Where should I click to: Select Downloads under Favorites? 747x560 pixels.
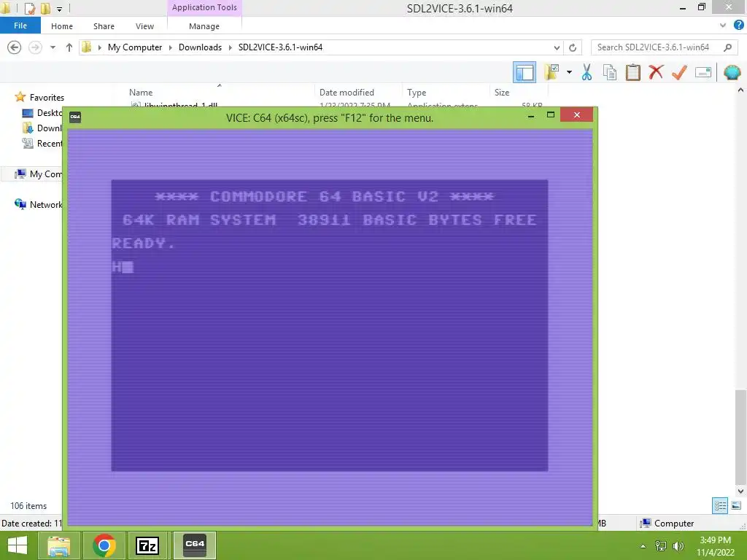[42, 128]
